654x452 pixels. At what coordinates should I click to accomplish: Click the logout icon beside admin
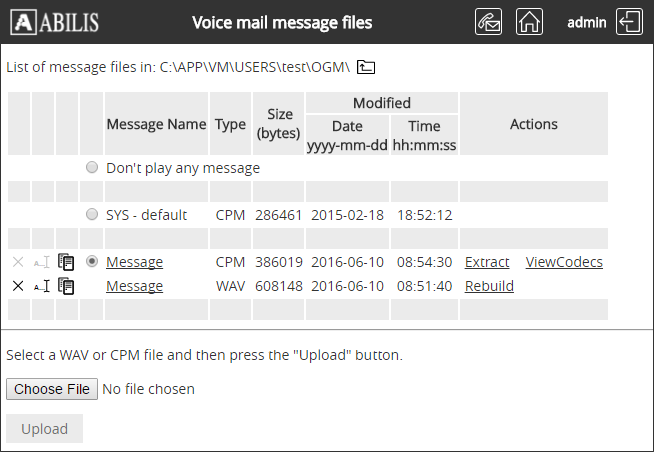click(x=630, y=22)
